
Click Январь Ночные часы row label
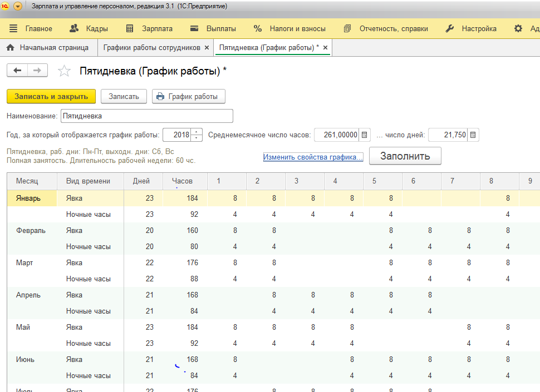(x=90, y=214)
